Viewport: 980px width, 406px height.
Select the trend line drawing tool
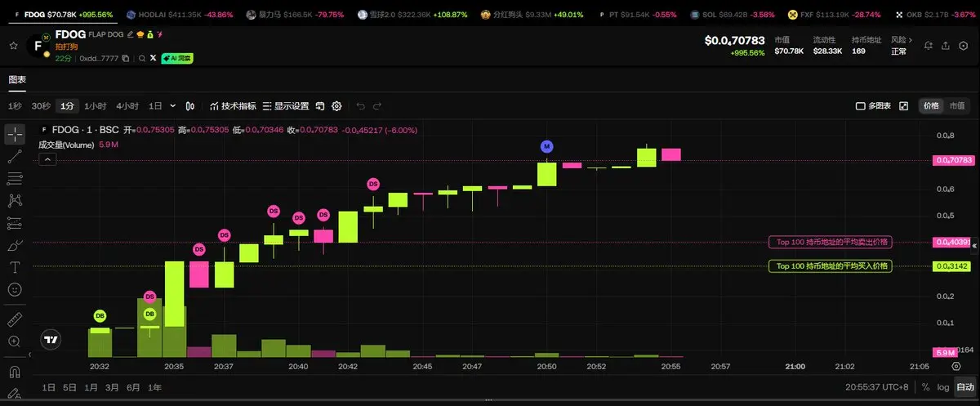pyautogui.click(x=15, y=157)
